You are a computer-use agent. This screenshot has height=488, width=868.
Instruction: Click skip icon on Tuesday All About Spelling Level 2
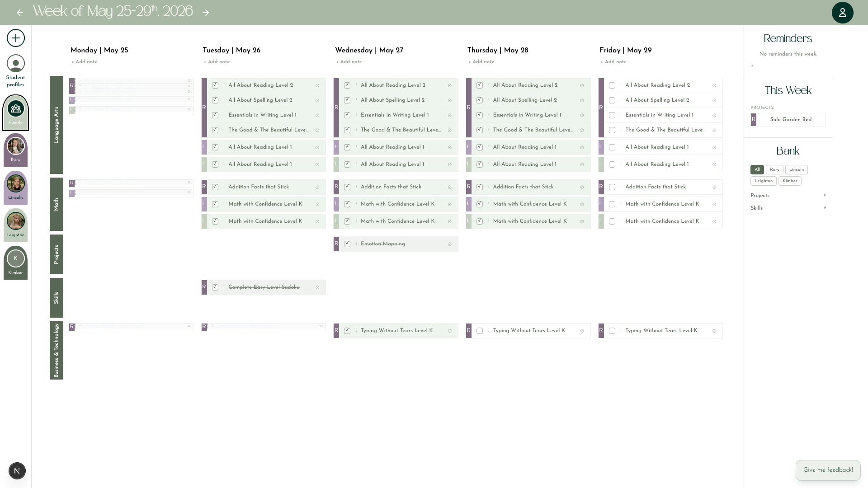pyautogui.click(x=317, y=100)
